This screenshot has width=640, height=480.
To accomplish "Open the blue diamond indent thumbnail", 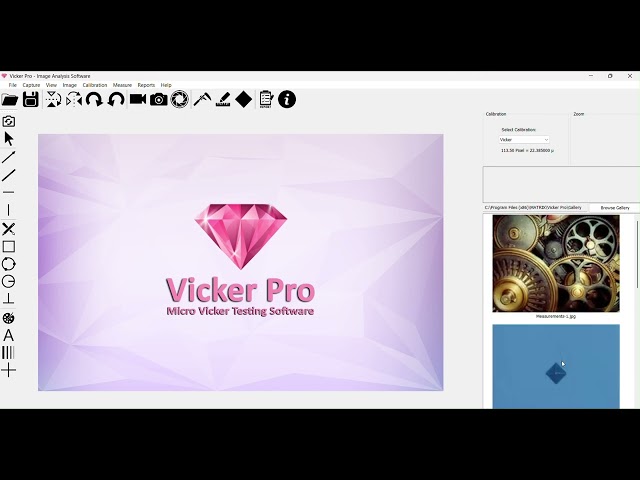I will (556, 367).
